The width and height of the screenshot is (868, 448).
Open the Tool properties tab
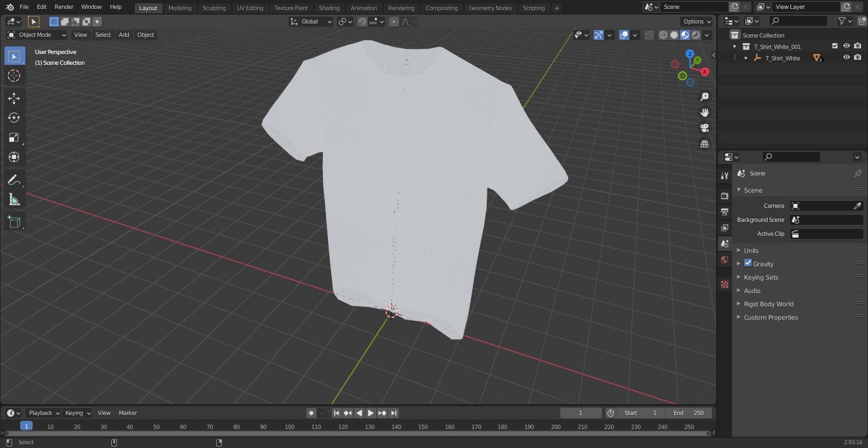724,175
